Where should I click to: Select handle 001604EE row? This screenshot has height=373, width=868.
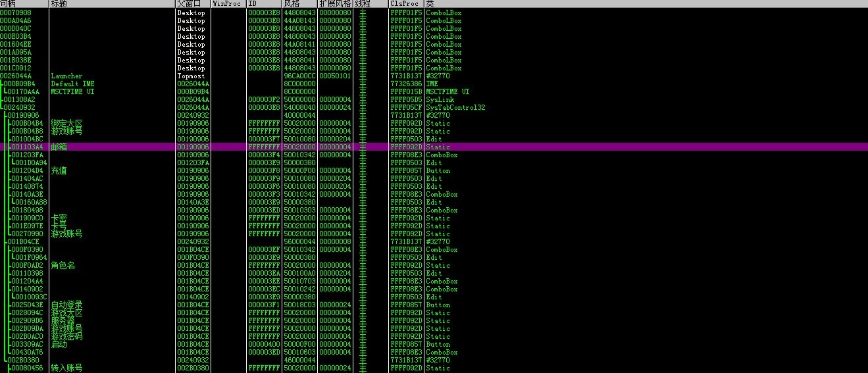pyautogui.click(x=16, y=45)
